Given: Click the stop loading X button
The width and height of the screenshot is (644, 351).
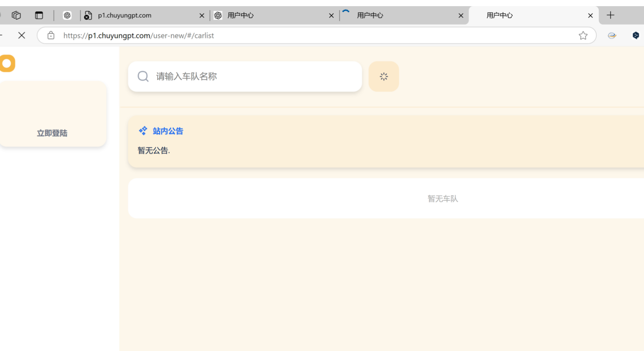Looking at the screenshot, I should [22, 35].
